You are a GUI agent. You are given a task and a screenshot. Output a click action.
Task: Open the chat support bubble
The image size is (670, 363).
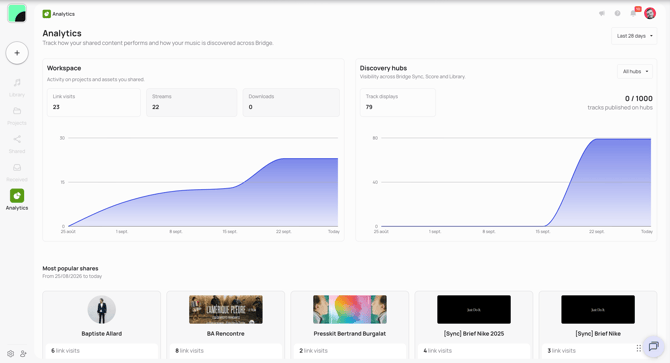[x=653, y=346]
